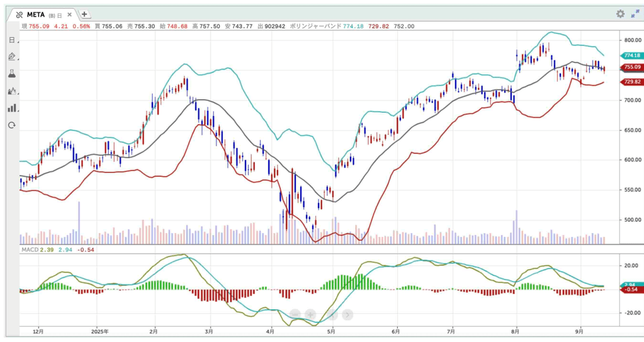Click the 755.09 current price tag
The width and height of the screenshot is (644, 342).
click(x=631, y=67)
